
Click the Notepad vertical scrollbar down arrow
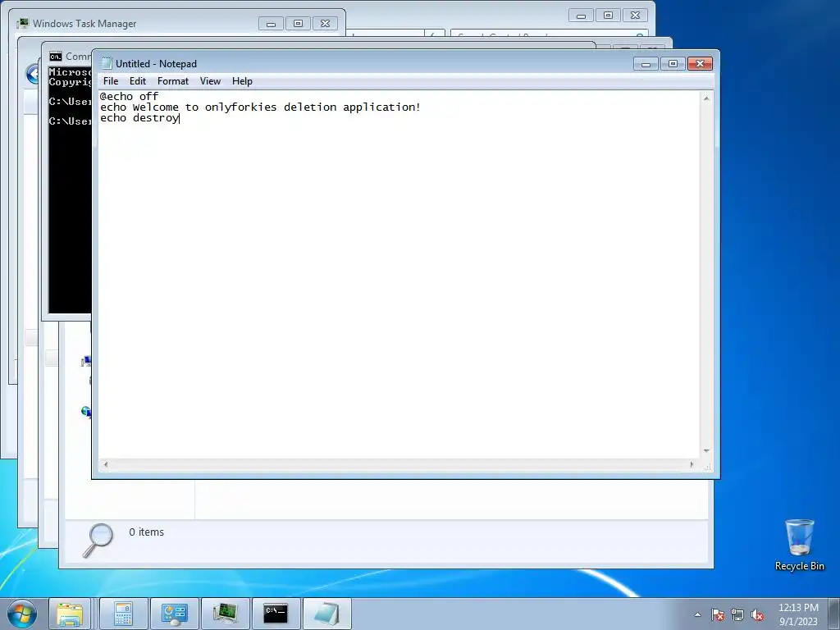[x=706, y=451]
